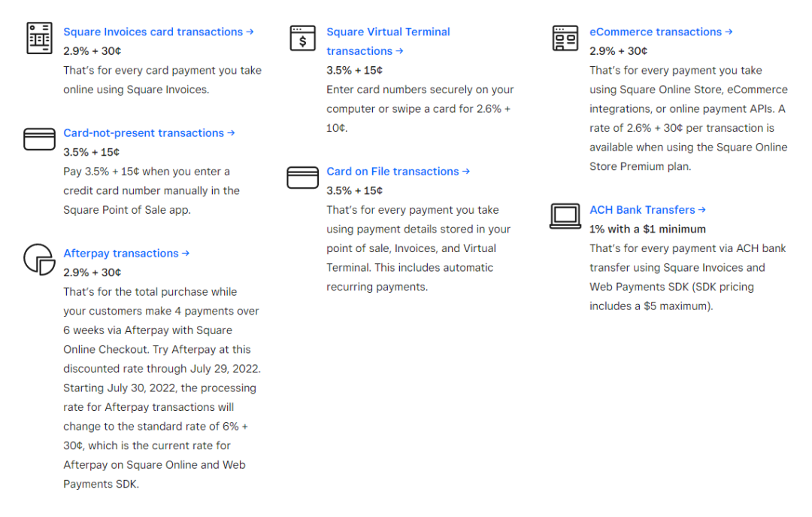
Task: Click the eCommerce storefront page icon
Action: tap(565, 38)
